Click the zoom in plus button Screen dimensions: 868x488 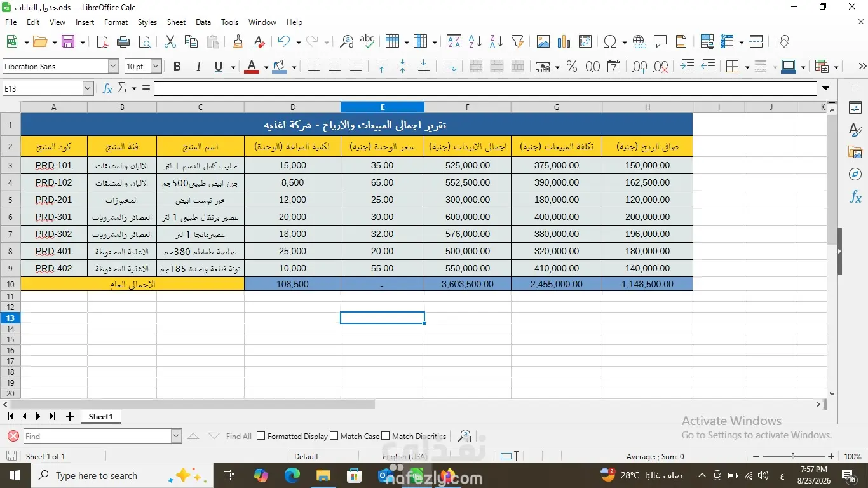[x=831, y=456]
